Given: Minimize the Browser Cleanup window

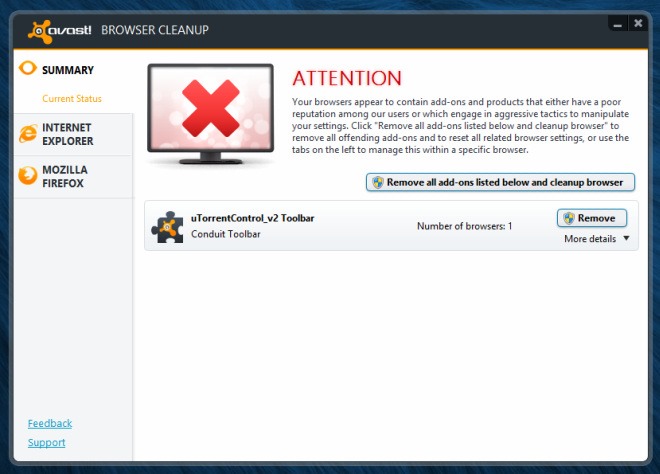Looking at the screenshot, I should click(617, 24).
